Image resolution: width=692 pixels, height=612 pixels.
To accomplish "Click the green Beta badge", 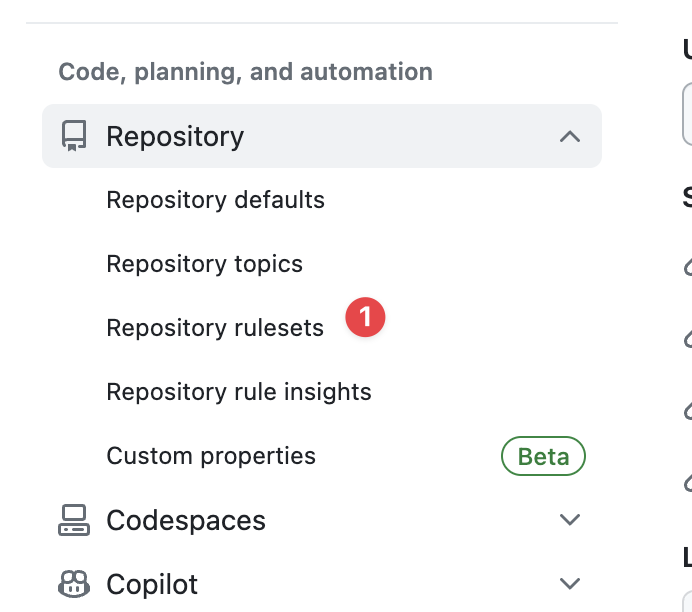I will pyautogui.click(x=543, y=457).
